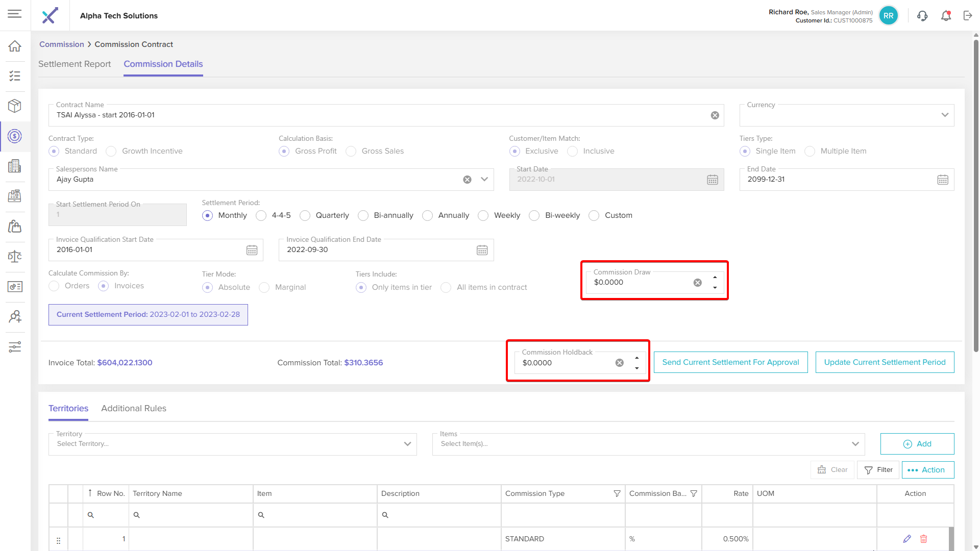This screenshot has height=551, width=980.
Task: Open the hamburger menu icon
Action: [x=15, y=14]
